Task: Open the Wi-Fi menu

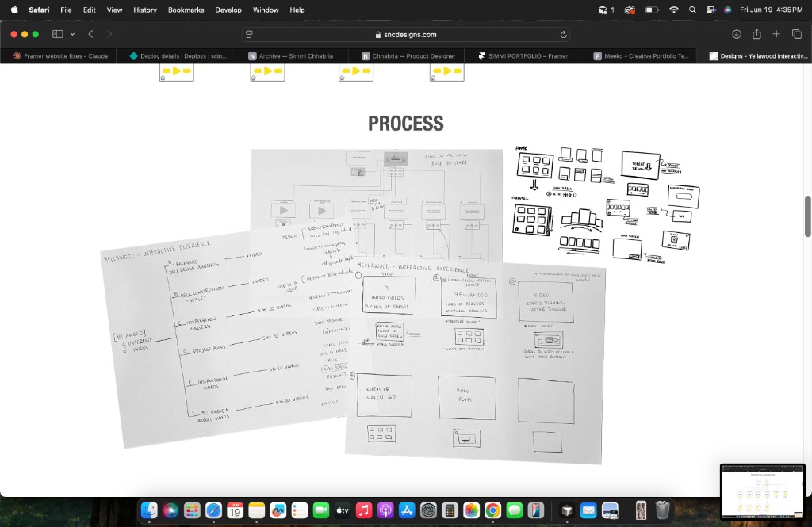Action: click(x=674, y=10)
